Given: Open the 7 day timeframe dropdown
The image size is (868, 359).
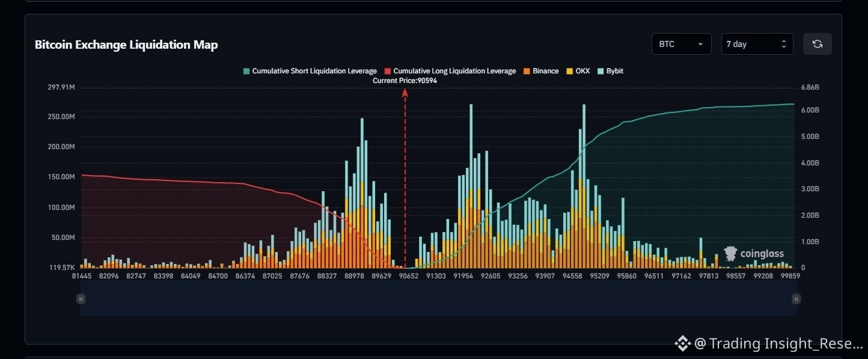Looking at the screenshot, I should point(757,44).
